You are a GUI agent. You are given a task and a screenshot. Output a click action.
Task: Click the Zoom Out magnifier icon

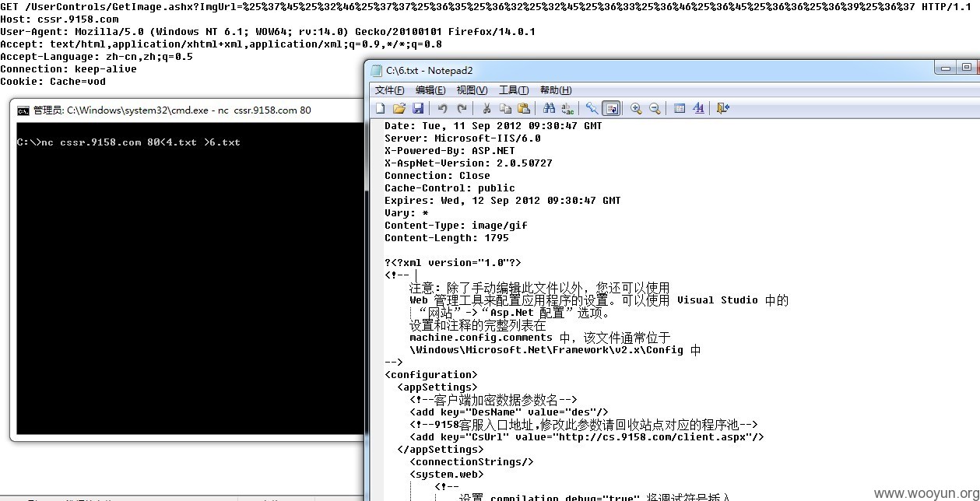[655, 108]
